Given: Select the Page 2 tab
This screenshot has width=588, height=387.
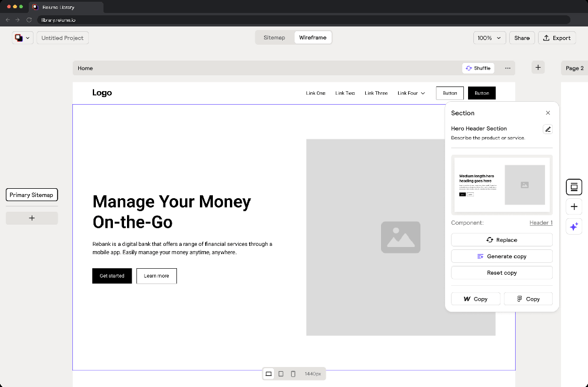Looking at the screenshot, I should coord(574,68).
